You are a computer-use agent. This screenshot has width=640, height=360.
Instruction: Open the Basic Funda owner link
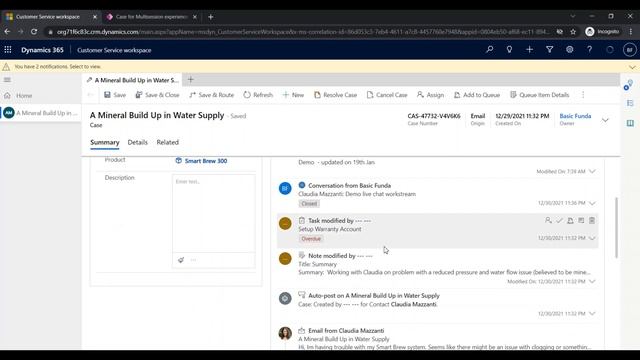[575, 116]
